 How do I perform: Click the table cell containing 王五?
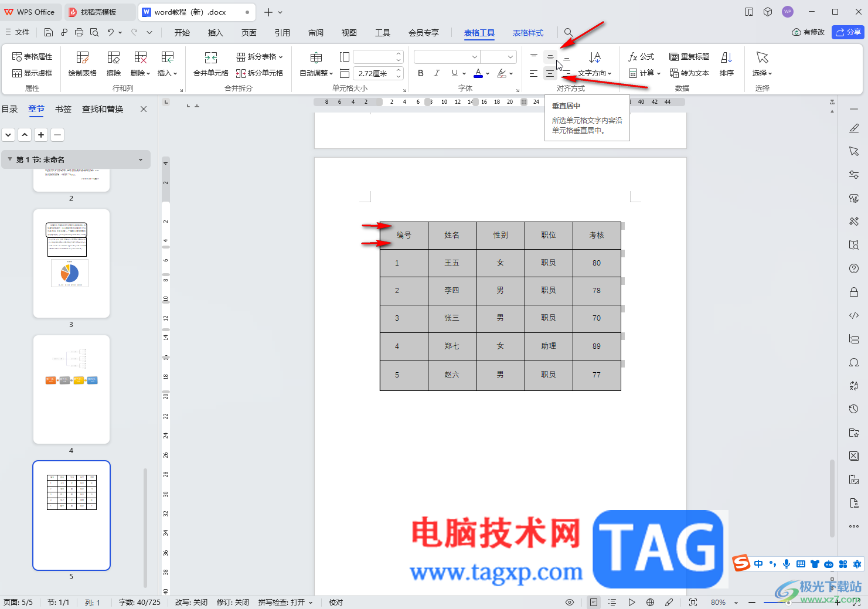point(452,263)
